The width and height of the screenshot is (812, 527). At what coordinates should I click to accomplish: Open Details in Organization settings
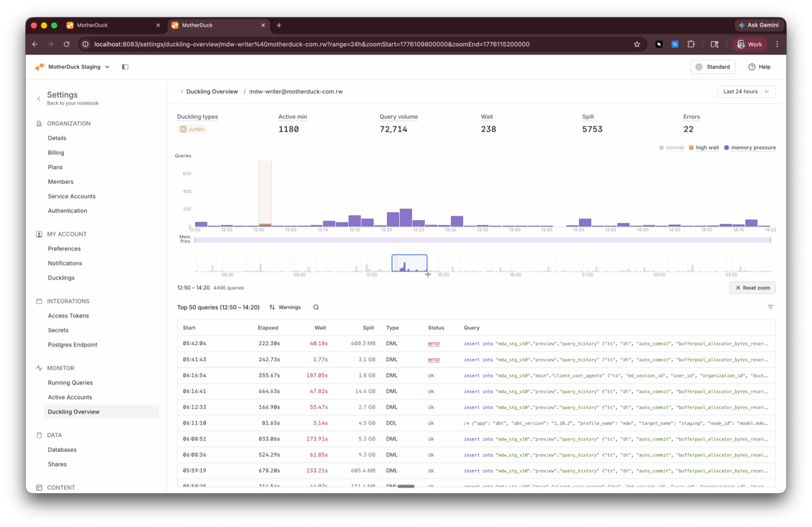tap(57, 138)
